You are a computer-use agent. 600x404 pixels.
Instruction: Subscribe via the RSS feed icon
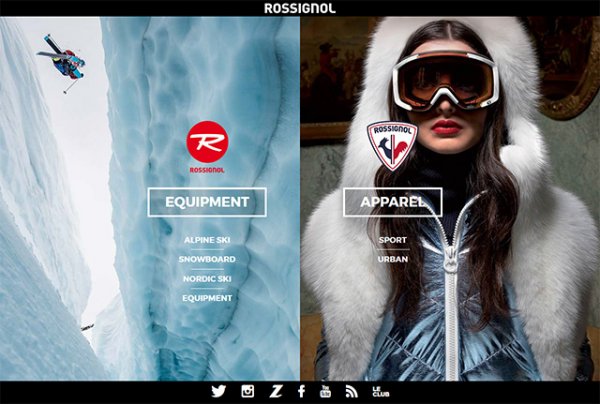tap(351, 392)
